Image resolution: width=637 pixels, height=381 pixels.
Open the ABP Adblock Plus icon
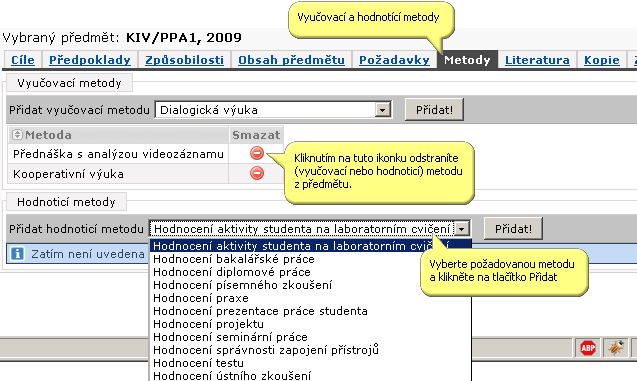point(588,348)
